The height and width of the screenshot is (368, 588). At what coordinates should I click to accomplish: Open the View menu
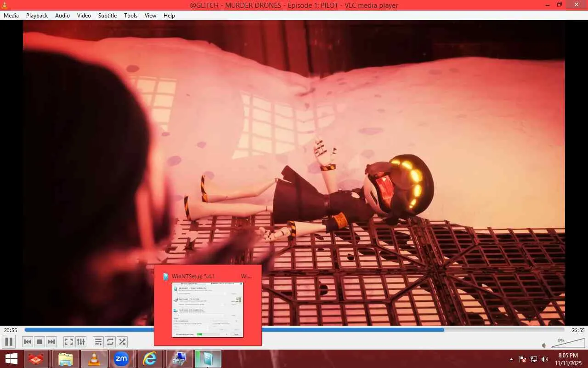150,16
